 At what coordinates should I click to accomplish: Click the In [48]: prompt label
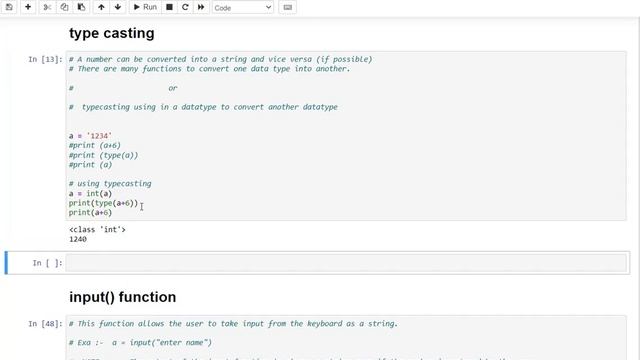click(x=45, y=324)
